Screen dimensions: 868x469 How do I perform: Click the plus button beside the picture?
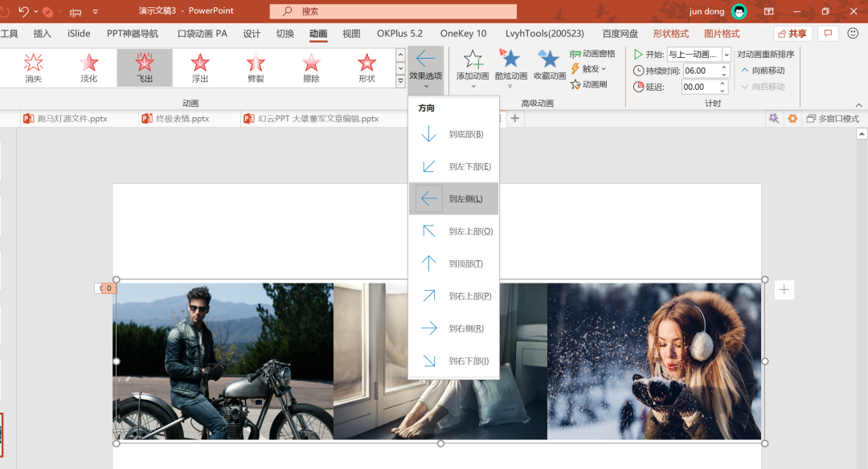click(x=784, y=290)
